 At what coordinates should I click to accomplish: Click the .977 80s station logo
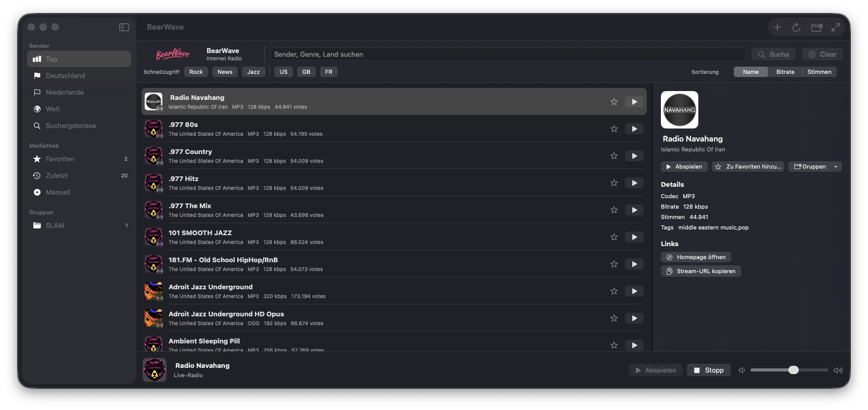(154, 129)
